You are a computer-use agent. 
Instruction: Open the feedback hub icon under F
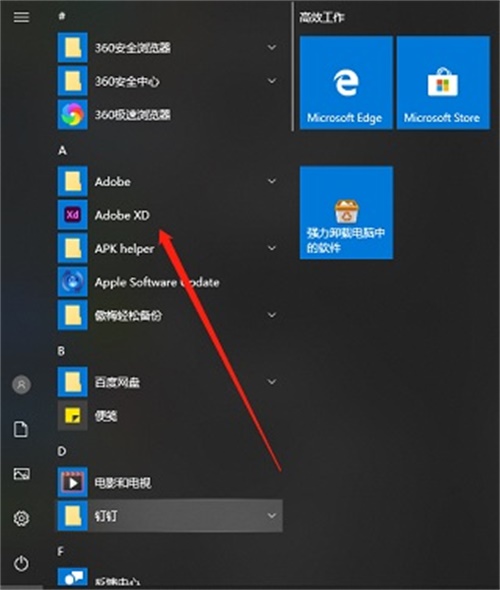pos(73,578)
